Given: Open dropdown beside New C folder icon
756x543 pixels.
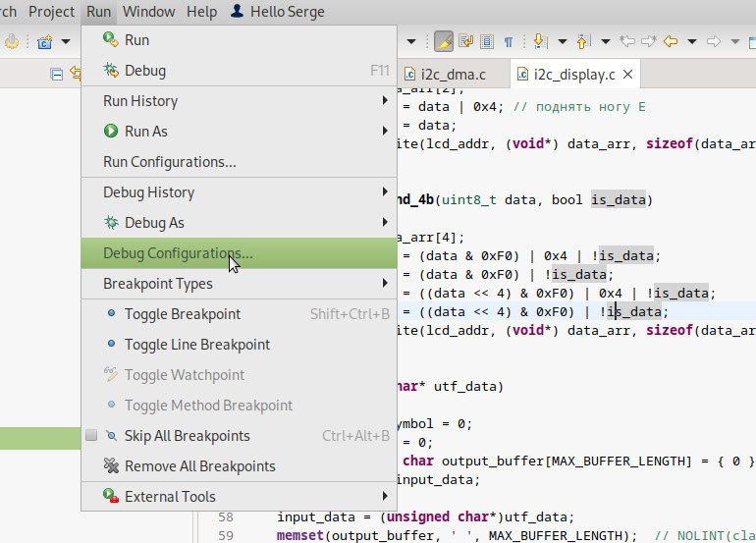Looking at the screenshot, I should pos(66,41).
